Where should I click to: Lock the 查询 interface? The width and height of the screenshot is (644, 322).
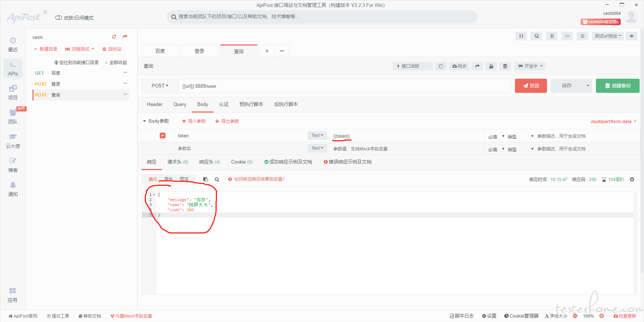(x=491, y=66)
